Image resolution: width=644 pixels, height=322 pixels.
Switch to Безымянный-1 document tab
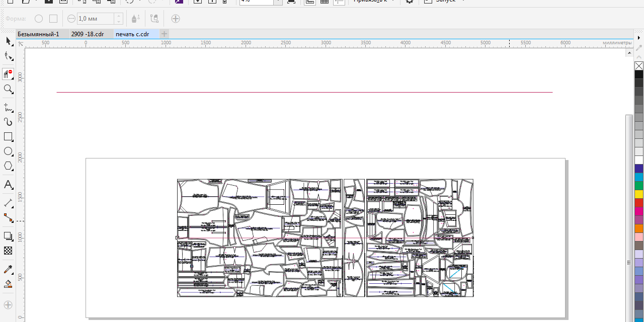pos(38,34)
